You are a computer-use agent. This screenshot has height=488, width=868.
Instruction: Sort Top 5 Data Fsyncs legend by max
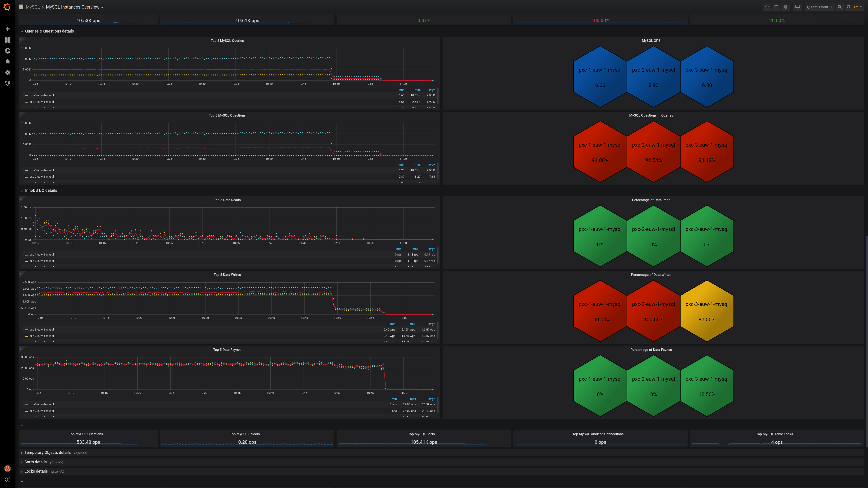point(413,399)
